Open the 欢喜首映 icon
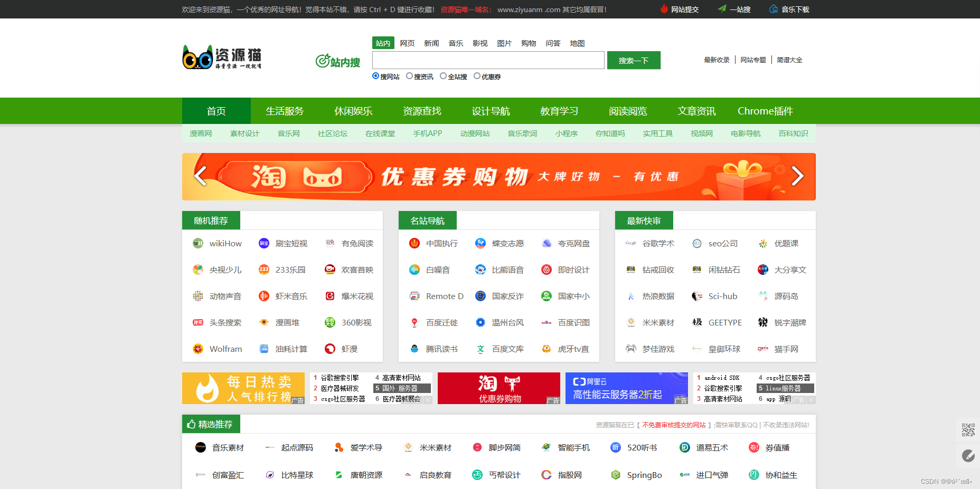 point(330,270)
